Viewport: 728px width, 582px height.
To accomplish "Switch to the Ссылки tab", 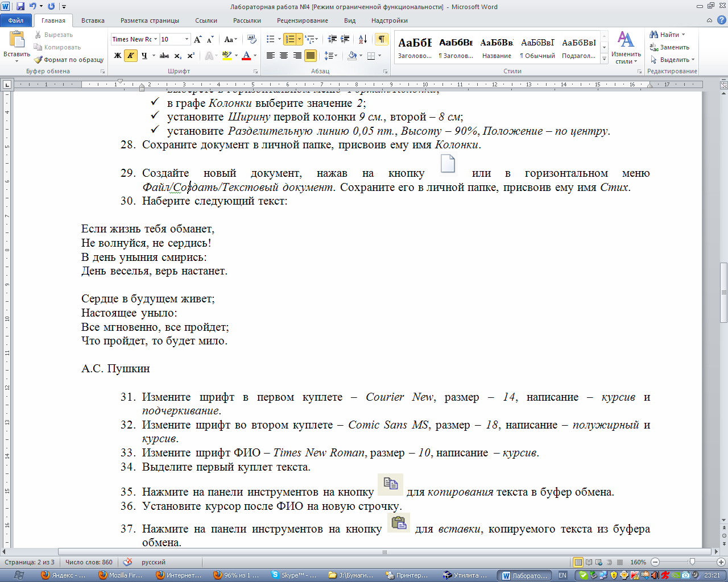I will [206, 20].
